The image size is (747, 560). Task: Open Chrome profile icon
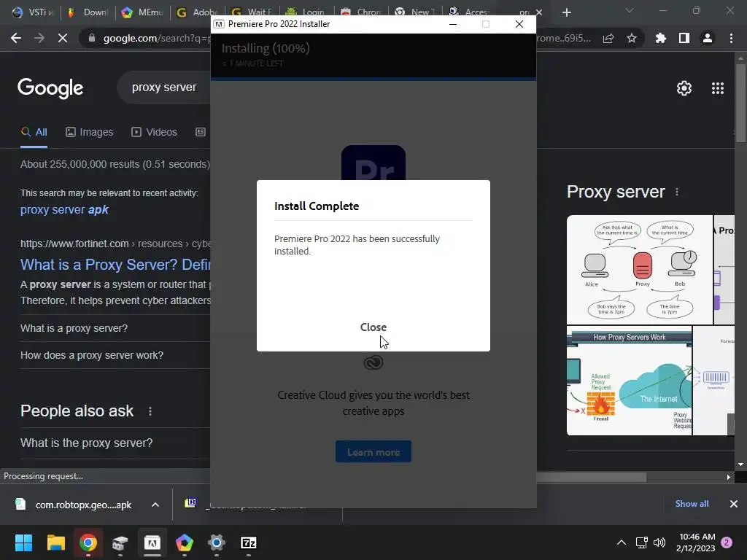pos(708,38)
